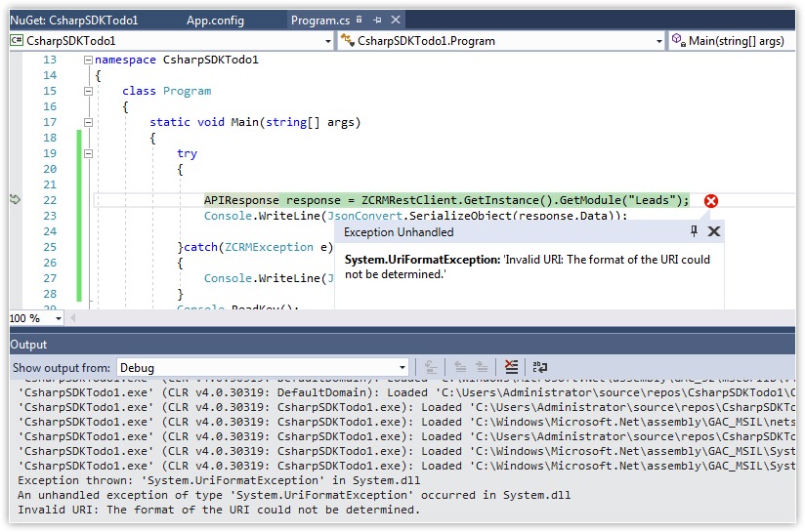Close the Exception Unhandled popup

pyautogui.click(x=713, y=231)
